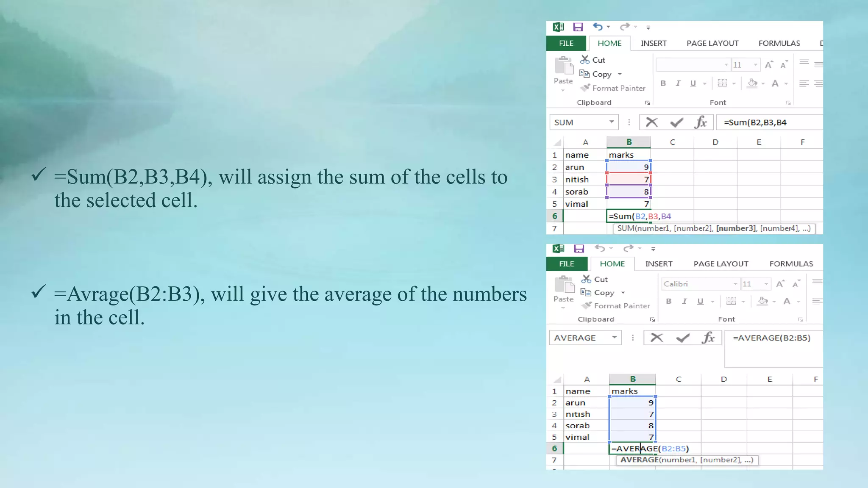Toggle Bold in lower Excel ribbon
868x488 pixels.
(x=669, y=301)
